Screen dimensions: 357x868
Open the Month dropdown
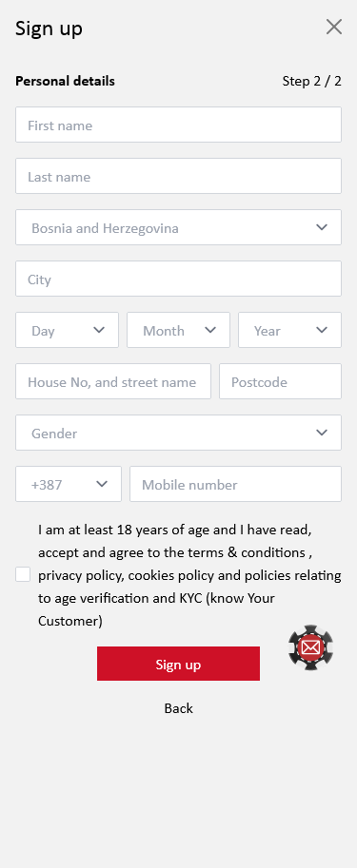point(179,331)
